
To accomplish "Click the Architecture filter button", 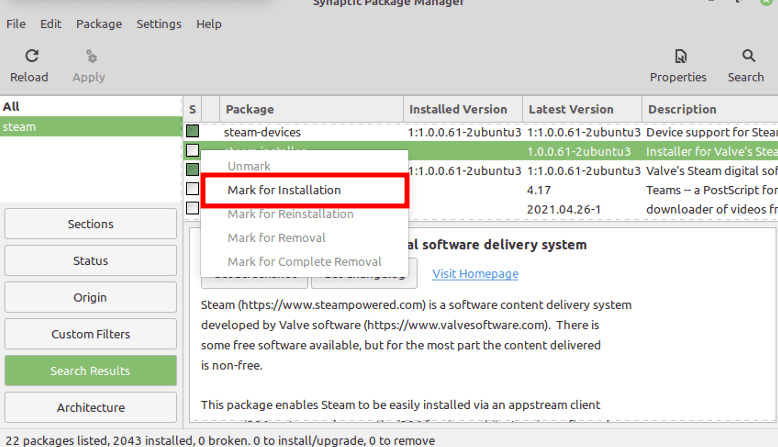I will 90,407.
